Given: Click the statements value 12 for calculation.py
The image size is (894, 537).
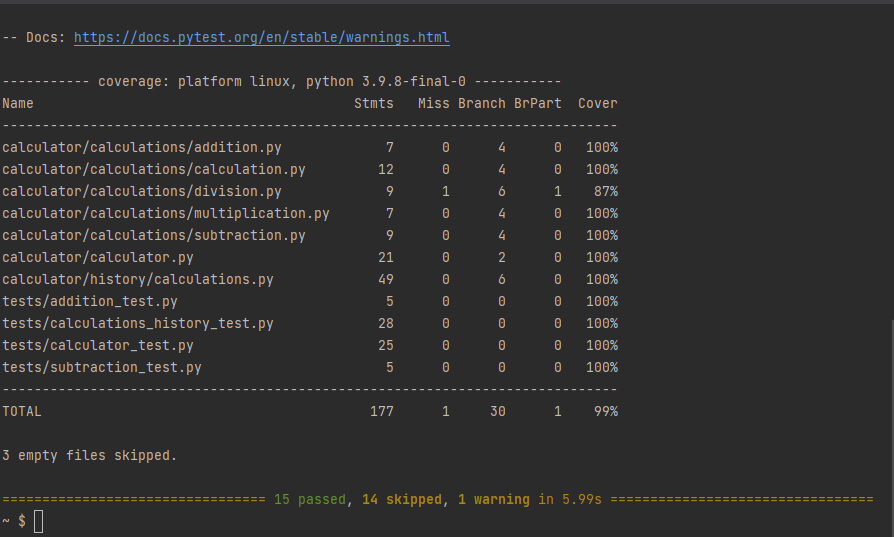Looking at the screenshot, I should (386, 170).
